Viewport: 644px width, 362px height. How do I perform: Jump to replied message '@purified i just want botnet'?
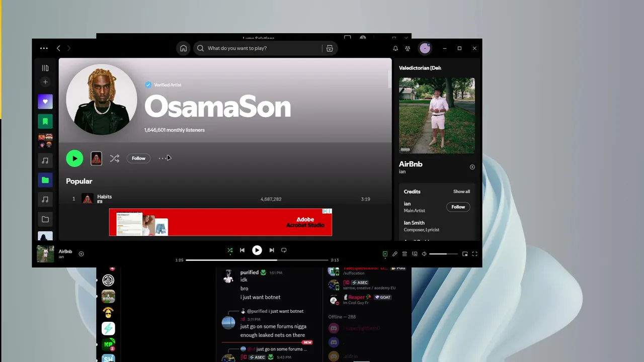[x=275, y=311]
